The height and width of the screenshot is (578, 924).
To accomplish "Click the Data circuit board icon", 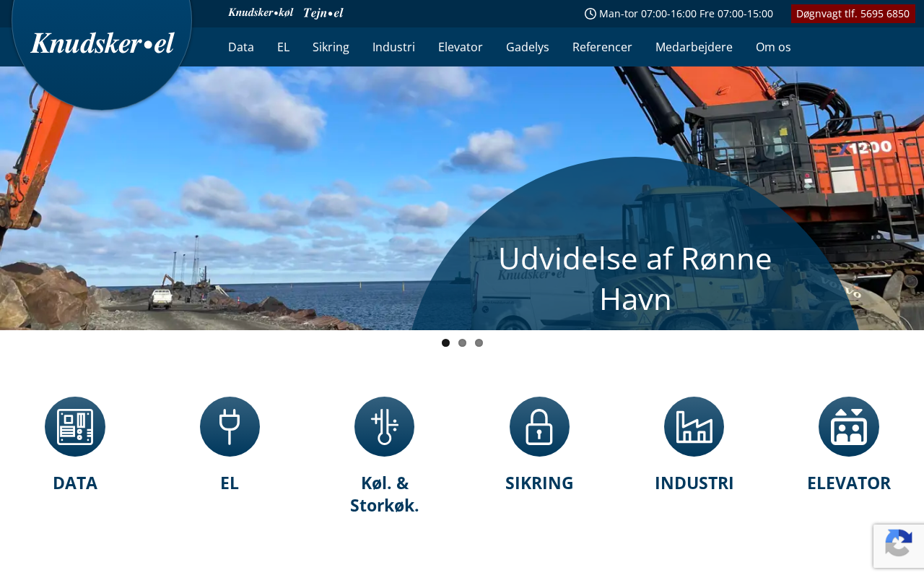I will point(75,426).
